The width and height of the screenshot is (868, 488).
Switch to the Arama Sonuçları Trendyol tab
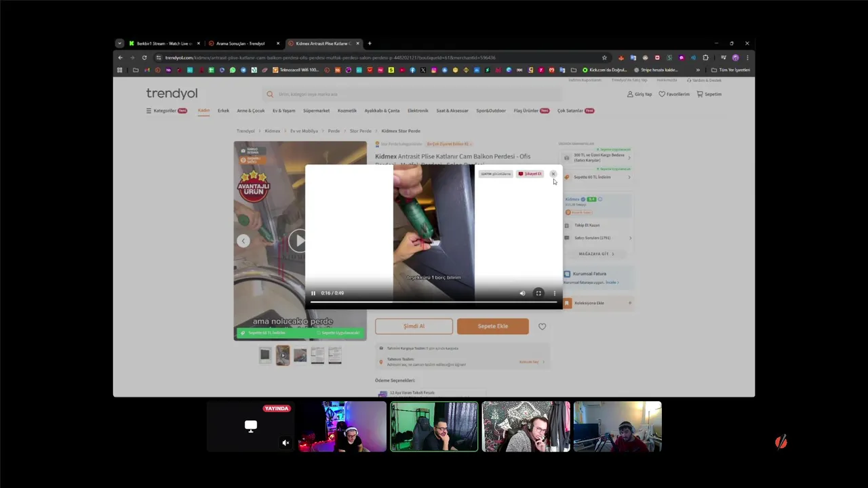coord(244,43)
